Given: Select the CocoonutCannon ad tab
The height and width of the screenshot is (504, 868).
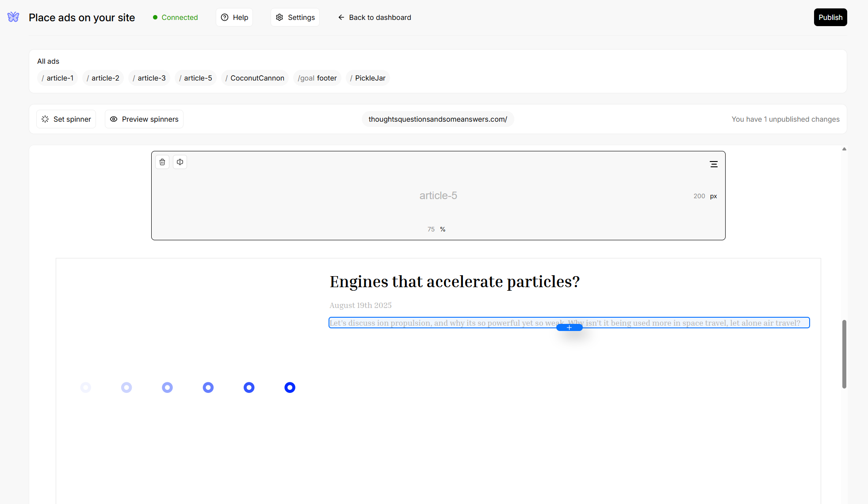Looking at the screenshot, I should 255,78.
